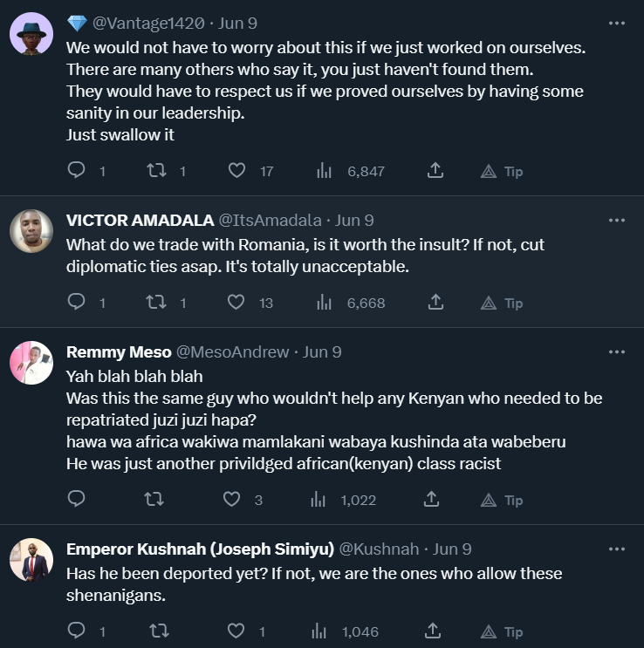644x648 pixels.
Task: Open more options on Victor Amadala's tweet
Action: [616, 221]
